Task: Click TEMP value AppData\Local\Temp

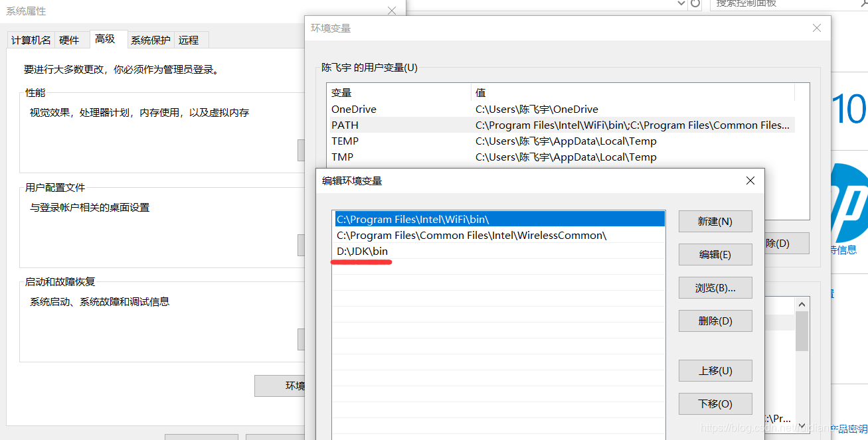Action: (x=566, y=141)
